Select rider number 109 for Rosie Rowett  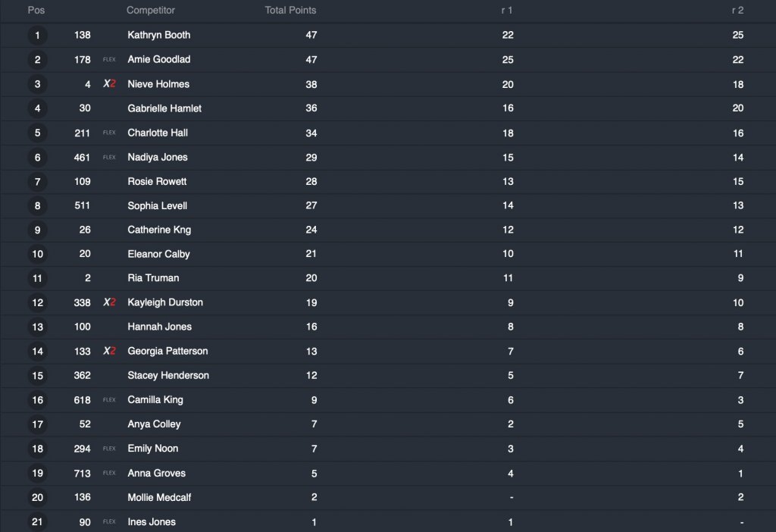(83, 181)
